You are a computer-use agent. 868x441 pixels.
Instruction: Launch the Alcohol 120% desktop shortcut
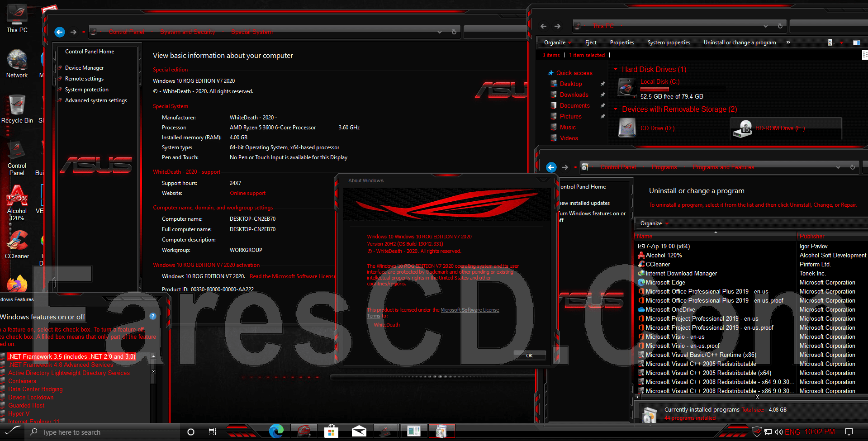click(x=17, y=203)
